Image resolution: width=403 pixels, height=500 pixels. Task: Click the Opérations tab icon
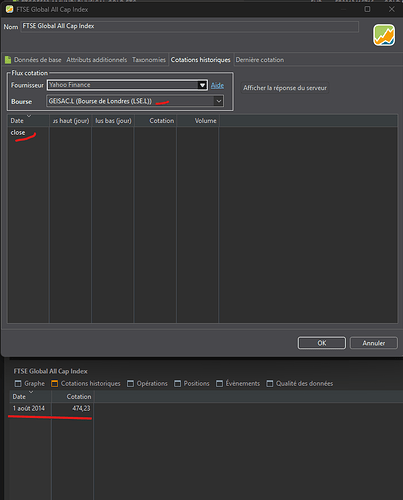point(130,384)
